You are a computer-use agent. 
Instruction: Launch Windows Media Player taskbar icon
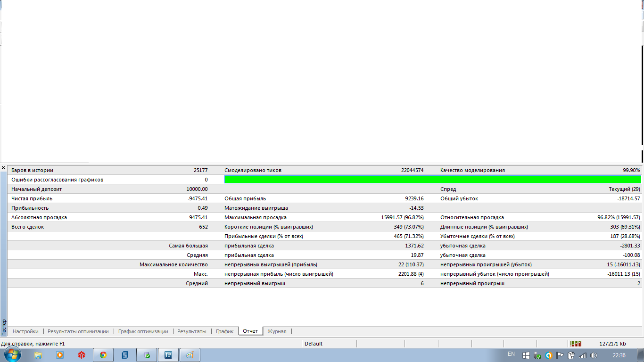(x=60, y=355)
